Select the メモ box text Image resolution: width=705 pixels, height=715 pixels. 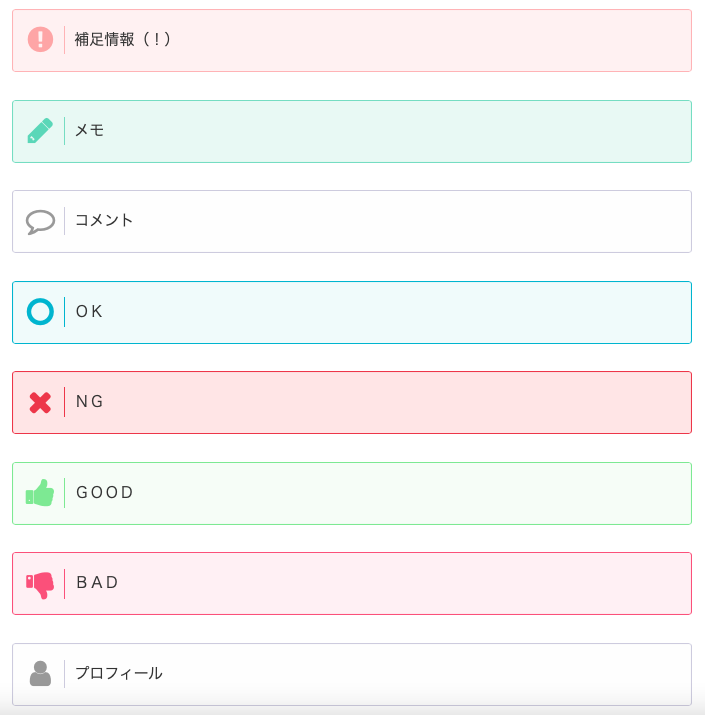[90, 131]
